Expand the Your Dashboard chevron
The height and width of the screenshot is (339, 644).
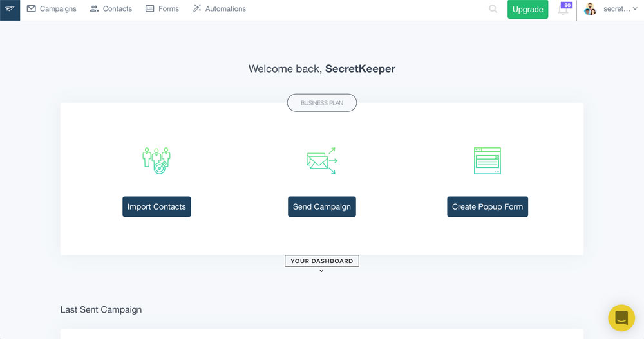(x=321, y=271)
